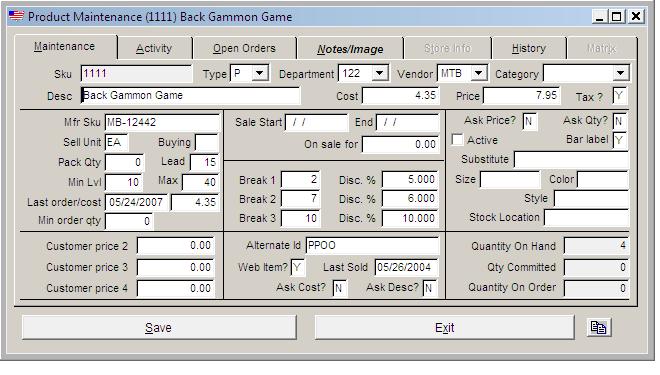Click the Sale Start date field
Screen dimensions: 660x375
[317, 122]
